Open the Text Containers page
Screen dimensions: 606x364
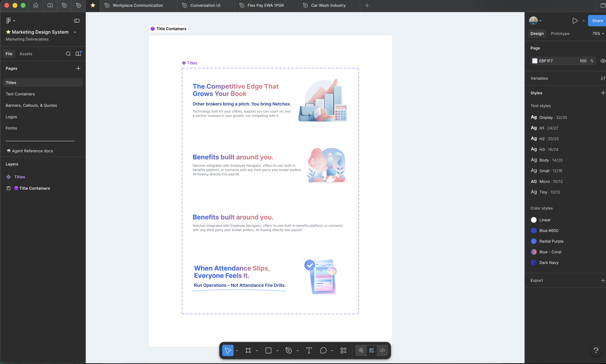(20, 94)
